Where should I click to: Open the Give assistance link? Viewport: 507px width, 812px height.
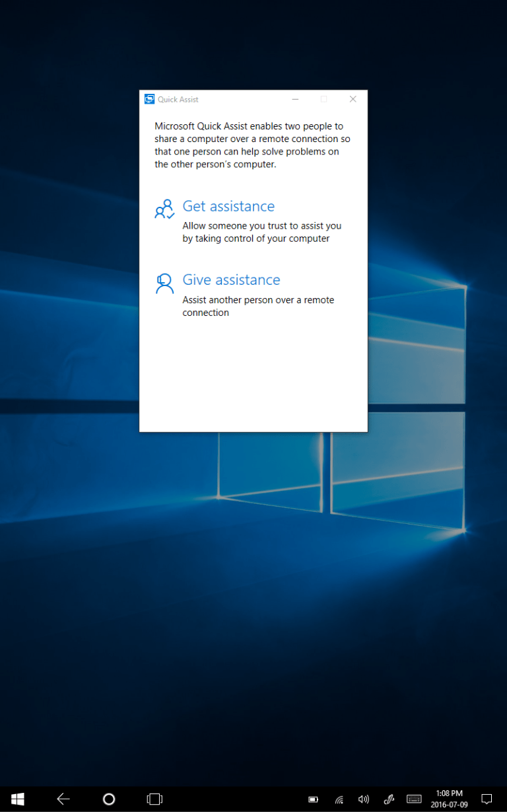(x=231, y=279)
